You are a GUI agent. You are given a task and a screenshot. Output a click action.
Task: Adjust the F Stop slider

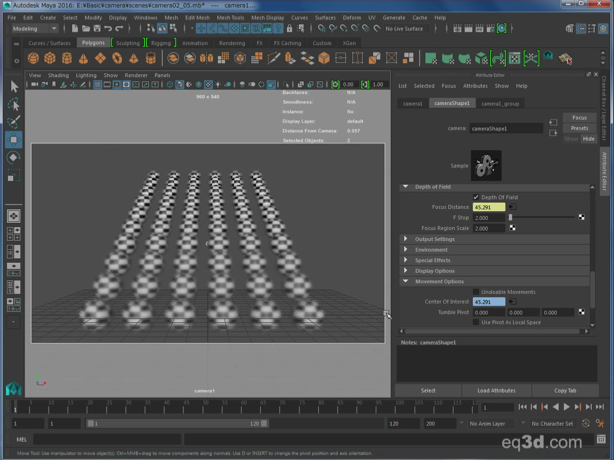(511, 217)
